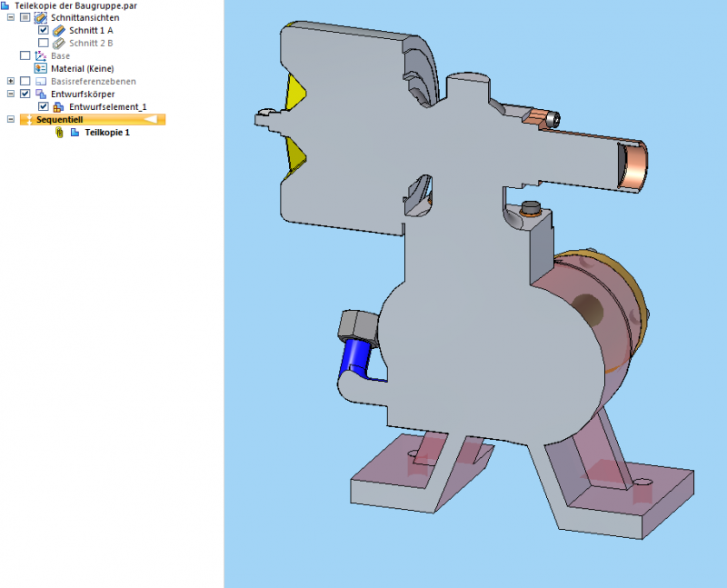The image size is (727, 588).
Task: Click the white arrow on the Sequentiell bar
Action: point(149,118)
